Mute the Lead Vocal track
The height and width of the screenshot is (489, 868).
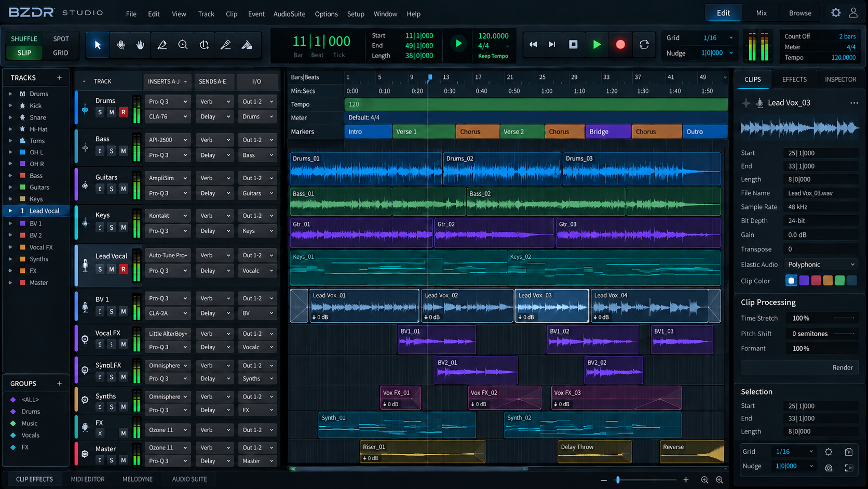click(111, 269)
